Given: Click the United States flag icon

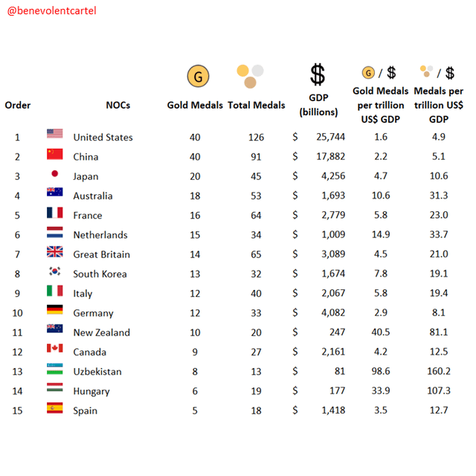Looking at the screenshot, I should pyautogui.click(x=54, y=134).
